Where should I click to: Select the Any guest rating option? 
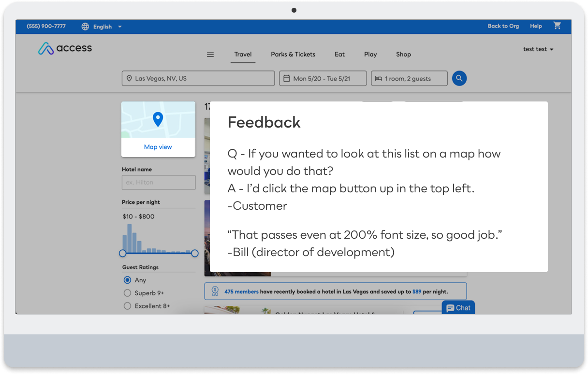tap(134, 280)
